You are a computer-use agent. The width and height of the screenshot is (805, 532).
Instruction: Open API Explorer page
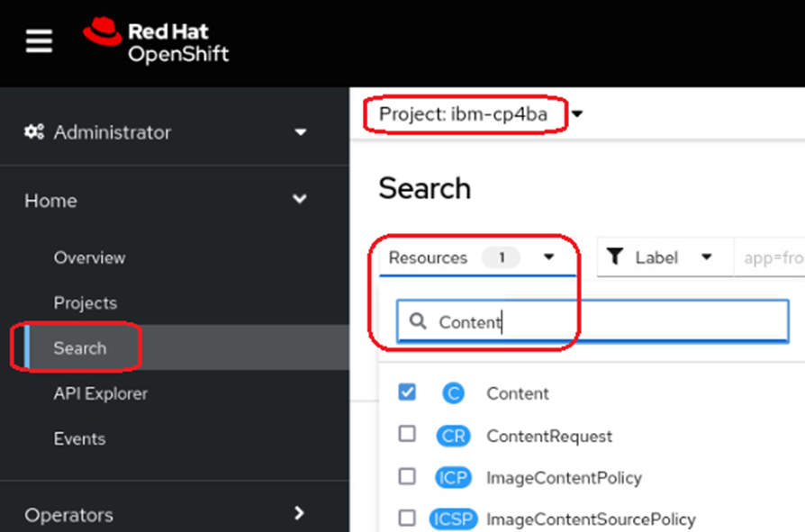click(x=101, y=393)
